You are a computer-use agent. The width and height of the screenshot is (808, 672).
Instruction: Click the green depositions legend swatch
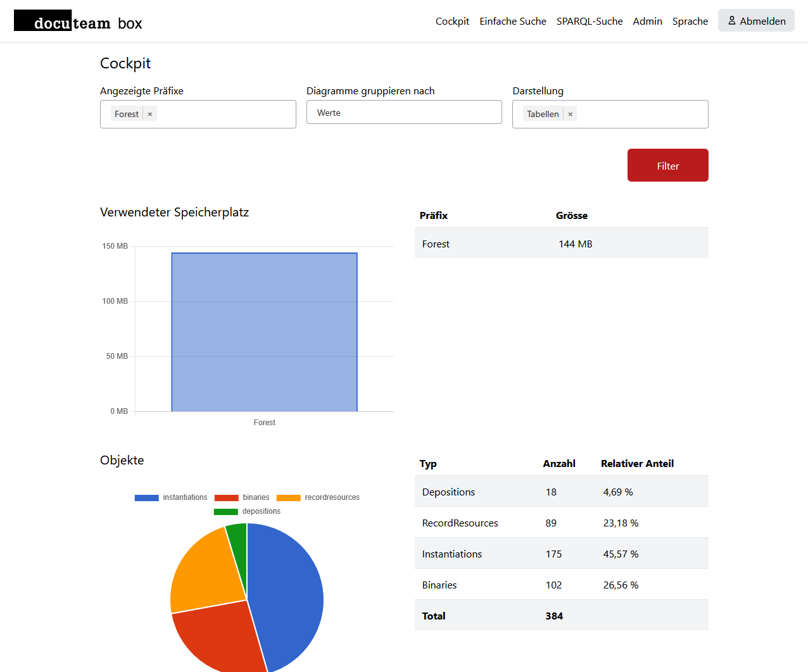(x=225, y=511)
